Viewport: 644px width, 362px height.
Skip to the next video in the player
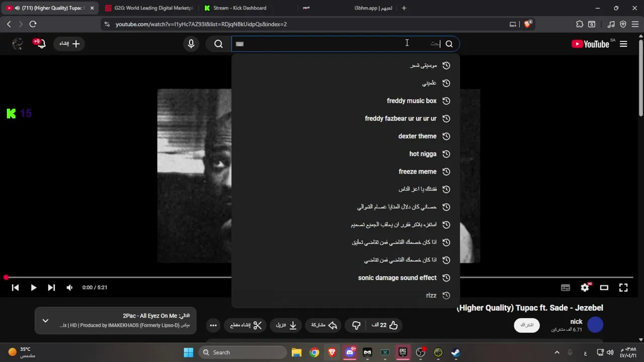(51, 288)
